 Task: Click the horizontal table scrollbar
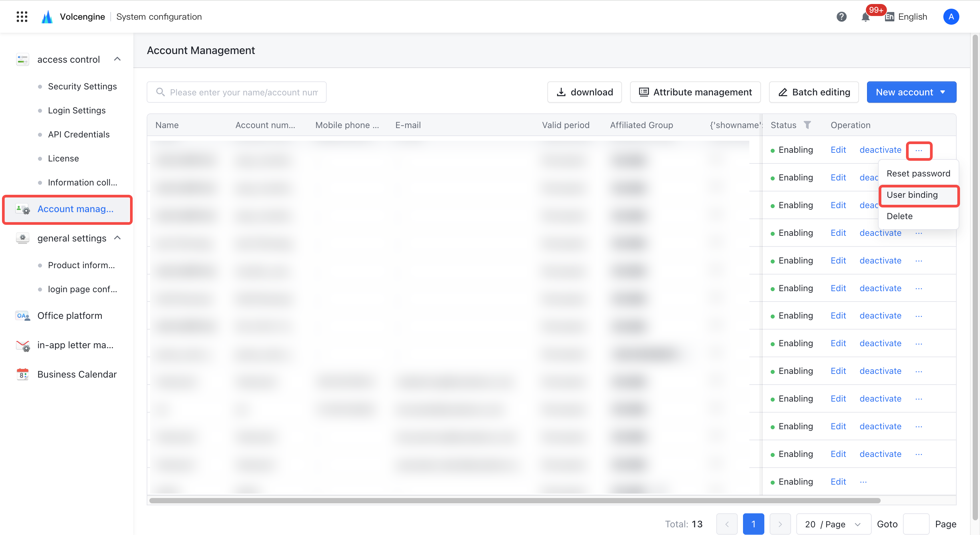[515, 500]
